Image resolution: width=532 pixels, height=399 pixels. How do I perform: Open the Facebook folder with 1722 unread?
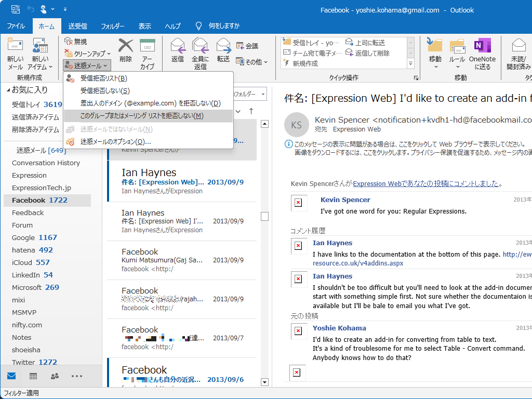tap(47, 200)
